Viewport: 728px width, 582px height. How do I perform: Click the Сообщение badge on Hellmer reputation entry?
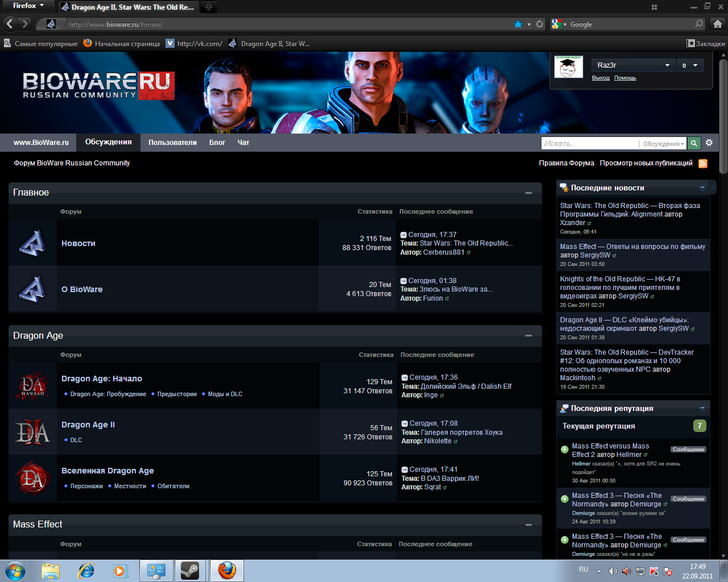click(x=688, y=450)
